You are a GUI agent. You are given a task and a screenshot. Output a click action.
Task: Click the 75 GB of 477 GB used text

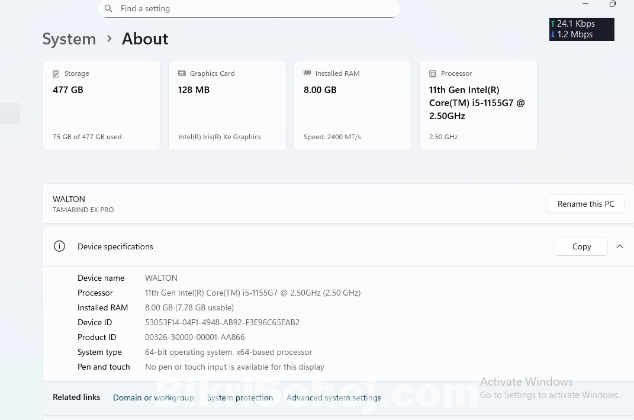(87, 137)
